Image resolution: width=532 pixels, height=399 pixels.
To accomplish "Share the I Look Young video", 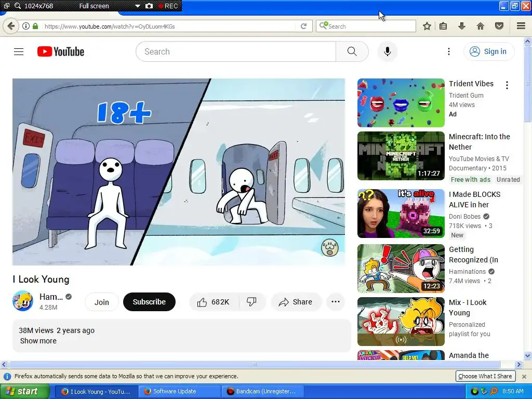I will click(x=296, y=302).
